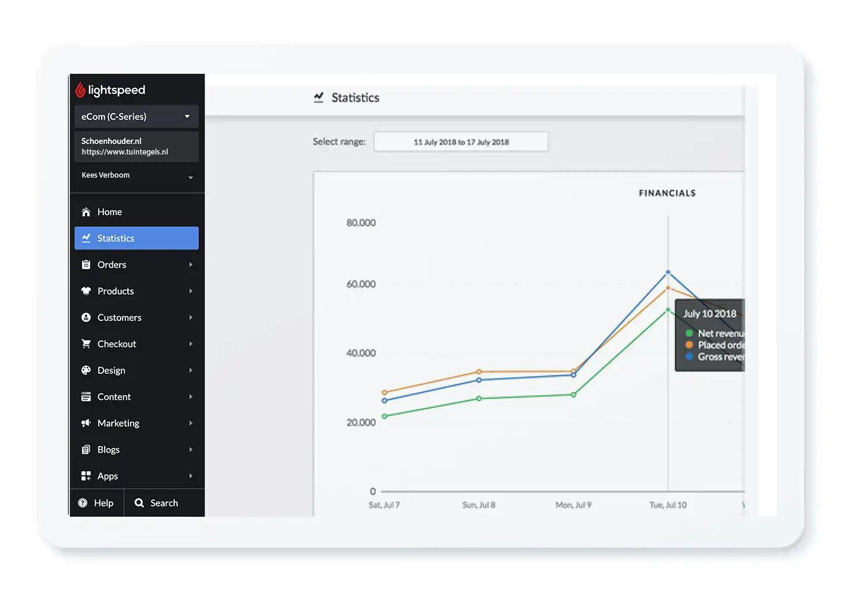Click the Customers person icon

tap(86, 318)
